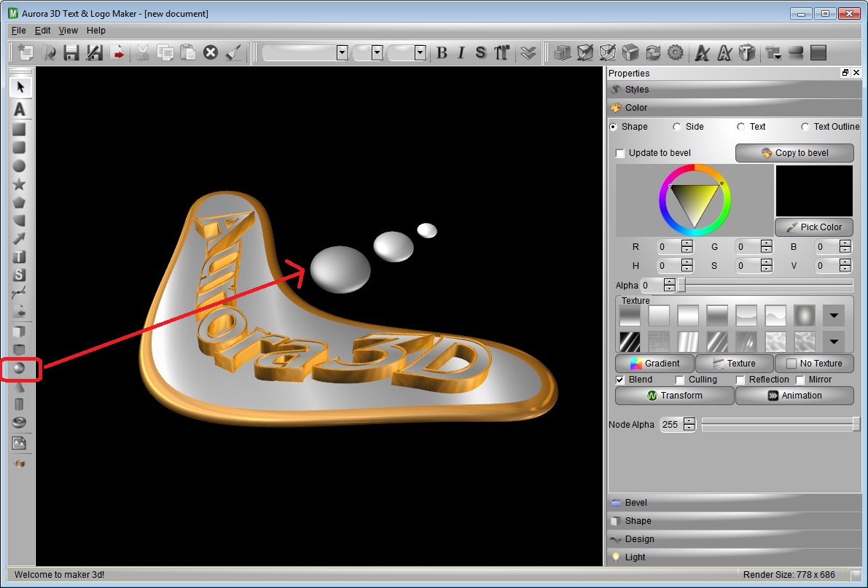Open the Edit menu
The height and width of the screenshot is (588, 868).
(x=42, y=30)
